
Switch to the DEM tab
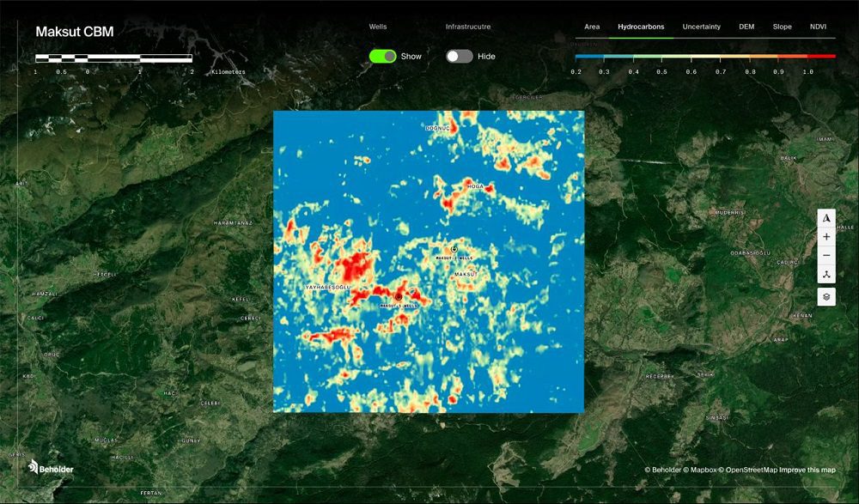tap(746, 27)
